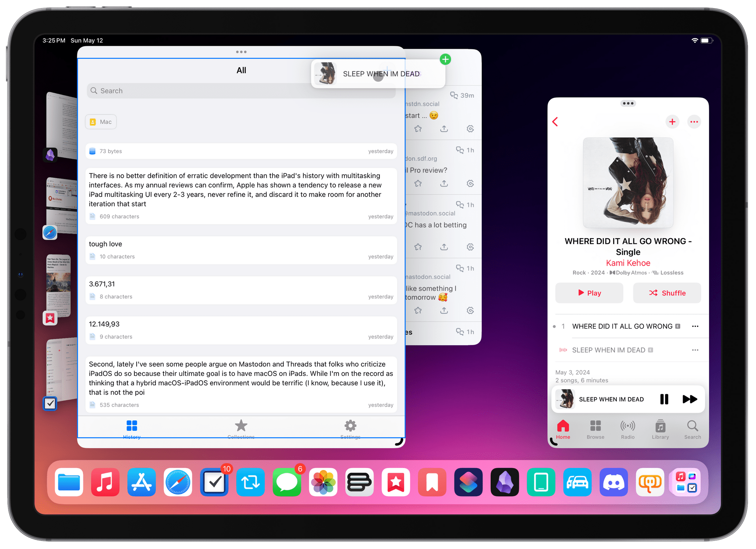Pause playback in the mini player

pyautogui.click(x=664, y=399)
